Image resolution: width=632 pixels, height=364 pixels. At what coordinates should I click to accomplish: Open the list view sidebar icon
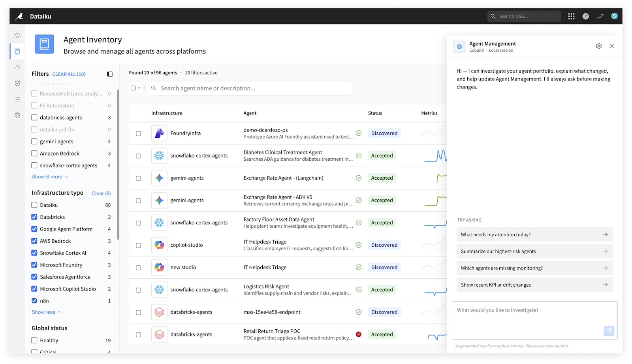point(17,99)
